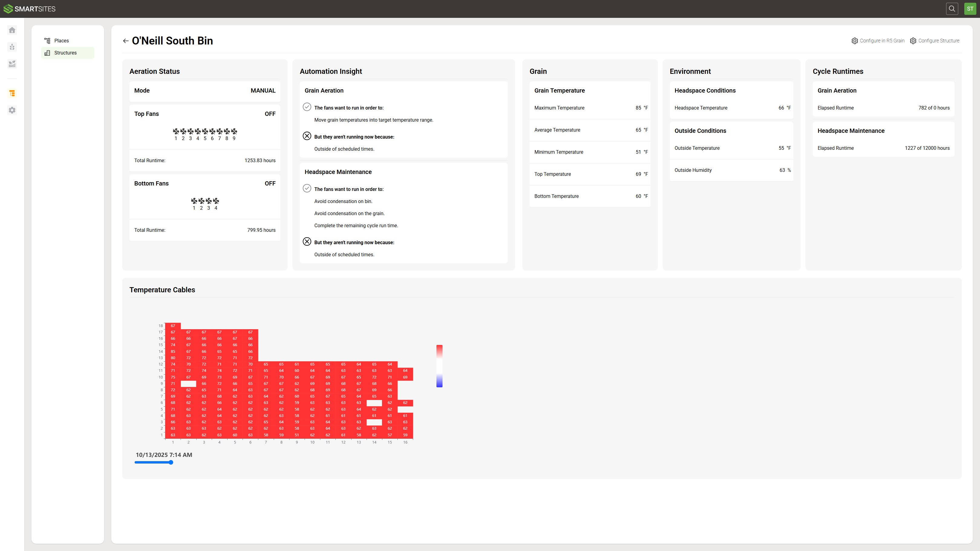Select the orange hierarchy tree sidebar icon

(x=12, y=93)
